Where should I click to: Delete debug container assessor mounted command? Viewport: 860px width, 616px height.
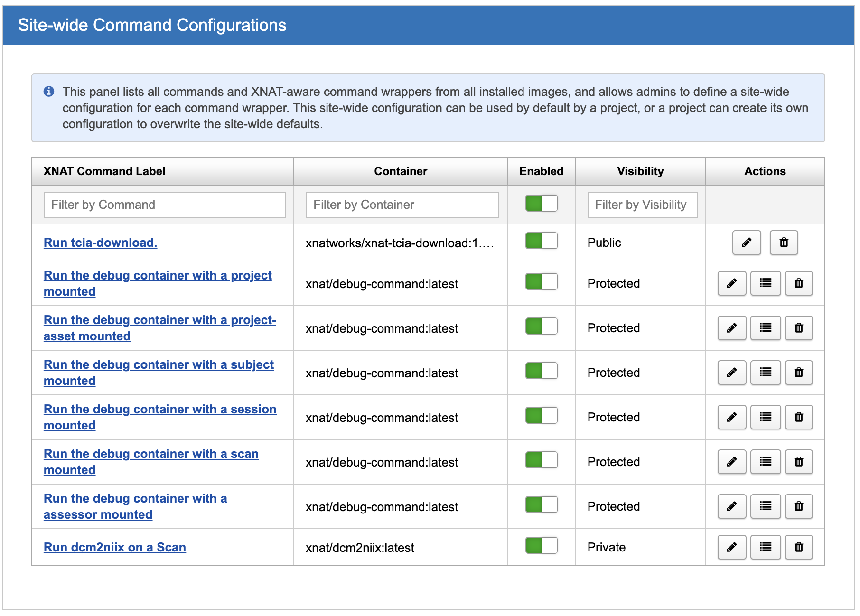(798, 506)
